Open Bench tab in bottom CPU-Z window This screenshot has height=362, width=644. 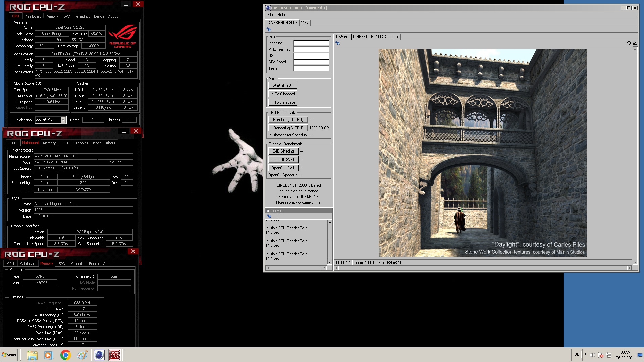coord(94,264)
